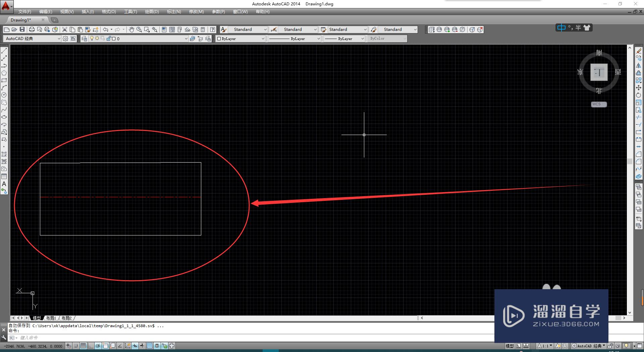Screen dimensions: 644x352
Task: Toggle the layer lock padlock for layer 0
Action: click(109, 38)
